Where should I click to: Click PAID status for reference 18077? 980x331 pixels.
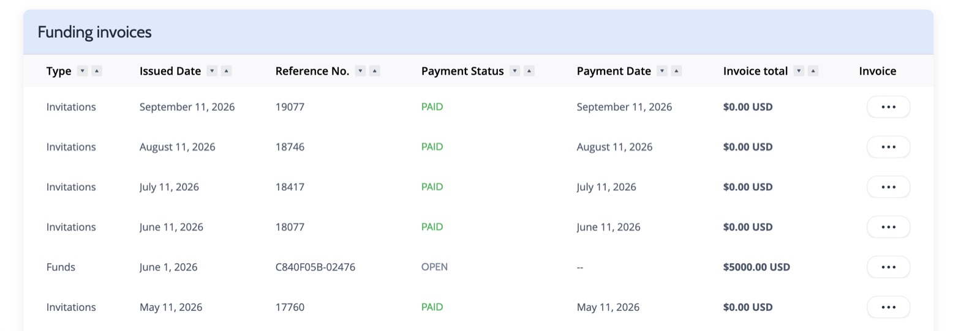(432, 226)
